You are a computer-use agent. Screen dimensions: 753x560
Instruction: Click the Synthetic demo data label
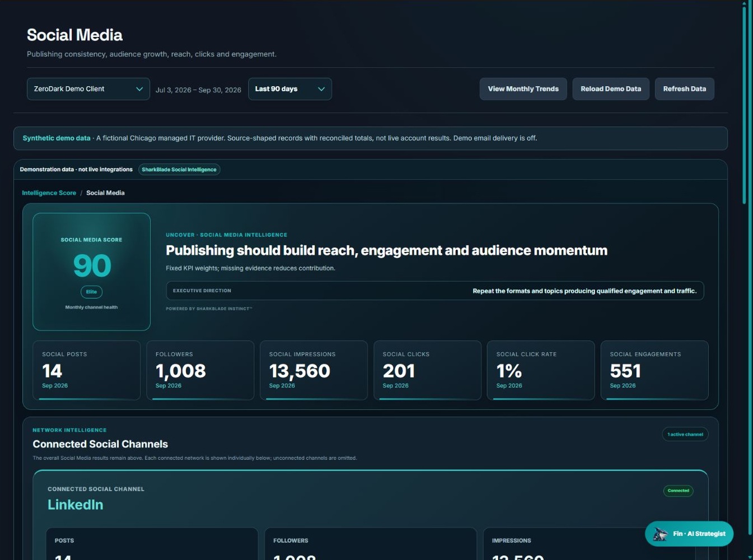point(57,138)
